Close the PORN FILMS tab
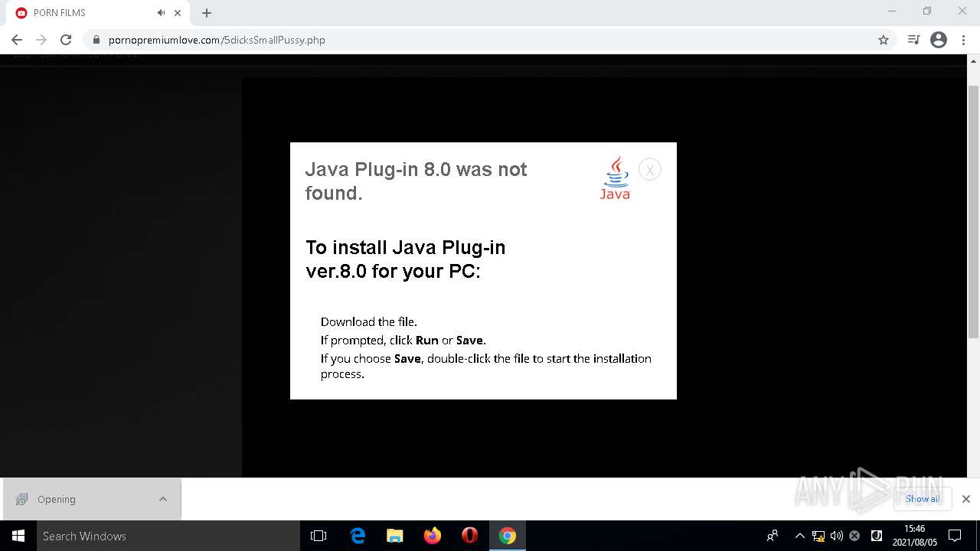Screen dimensions: 980x551 point(178,13)
